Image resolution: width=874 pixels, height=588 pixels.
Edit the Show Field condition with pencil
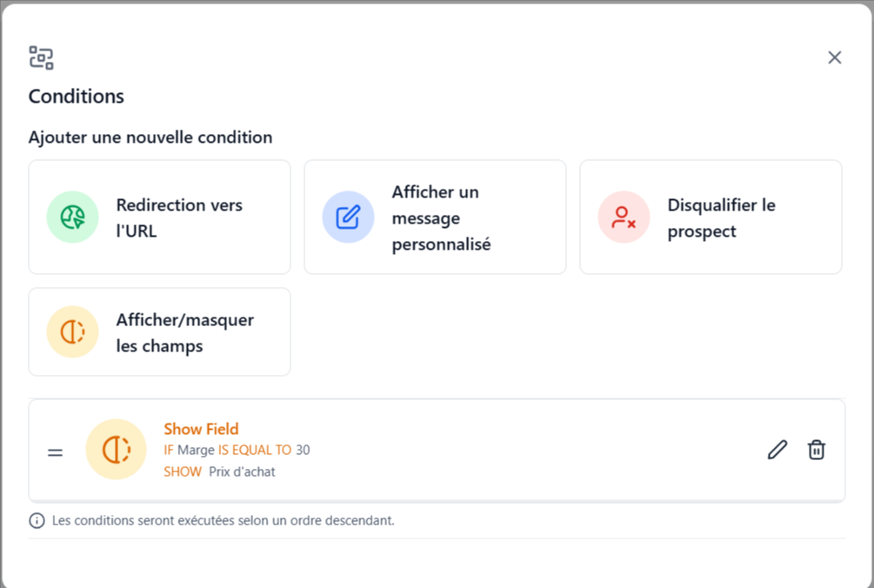click(777, 450)
